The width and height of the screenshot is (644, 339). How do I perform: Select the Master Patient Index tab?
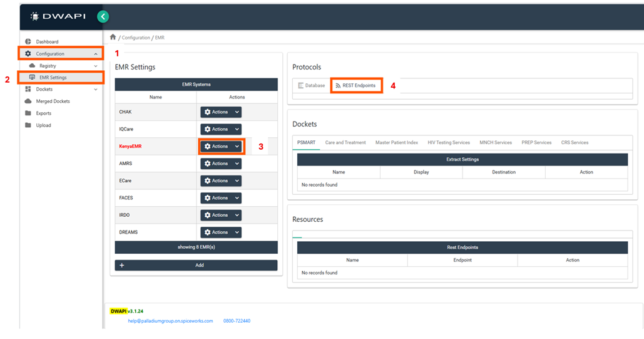tap(396, 142)
